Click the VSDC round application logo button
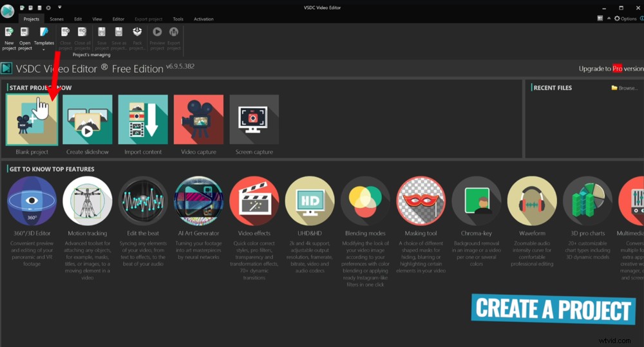 coord(7,11)
